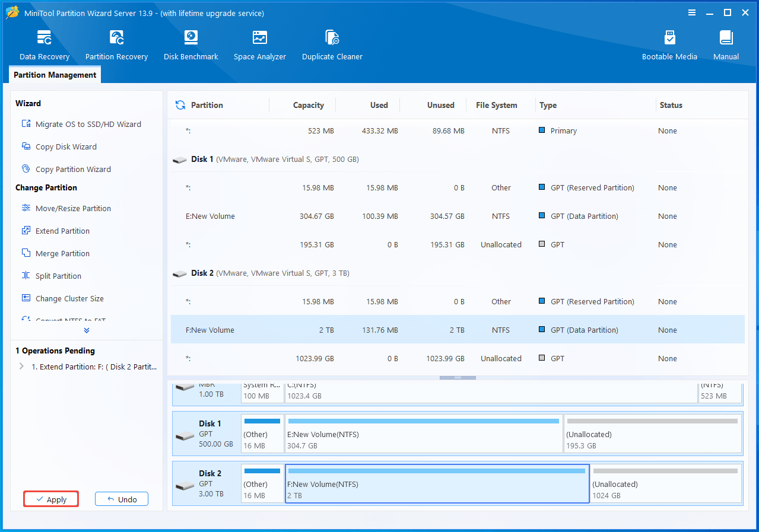Viewport: 759px width, 532px height.
Task: Select the F:New Volume row
Action: (x=458, y=330)
